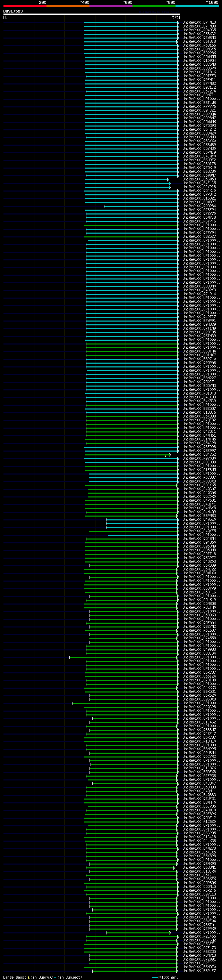Click the purple ~60% identity legend segment
Viewport: 222px width, 980px height.
pos(111,6)
